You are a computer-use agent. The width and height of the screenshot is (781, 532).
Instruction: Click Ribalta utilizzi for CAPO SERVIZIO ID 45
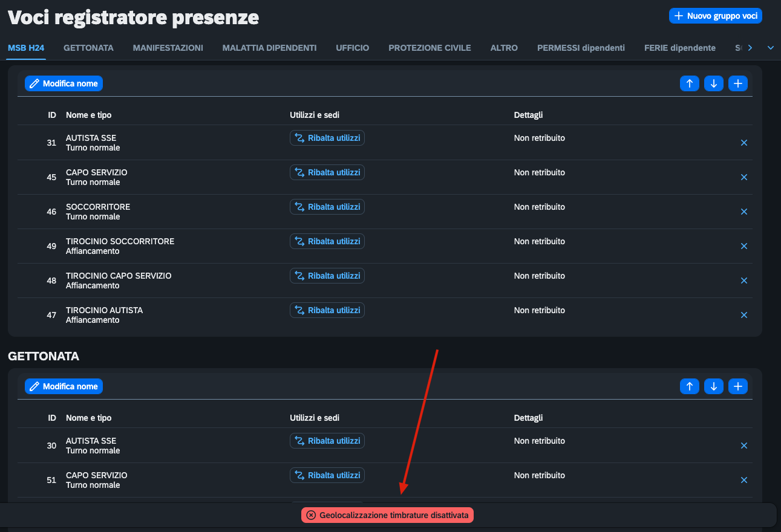point(327,172)
